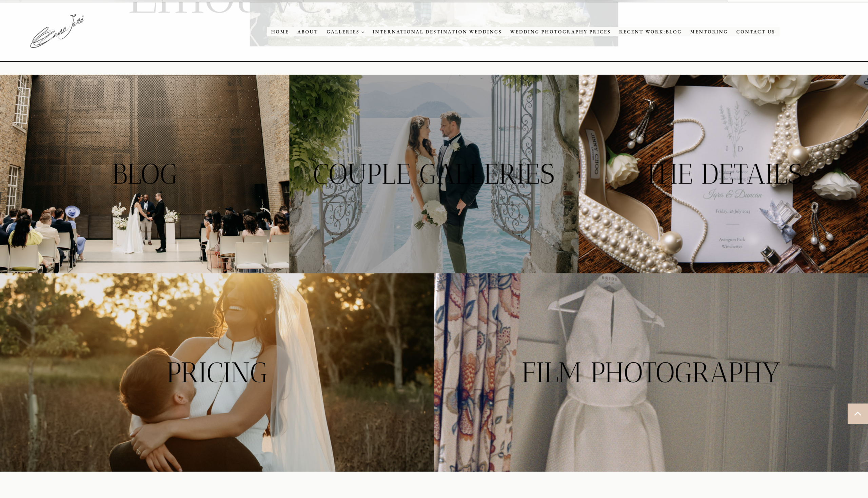Click the Emma Jane signature logo
Viewport: 868px width, 498px height.
point(57,31)
